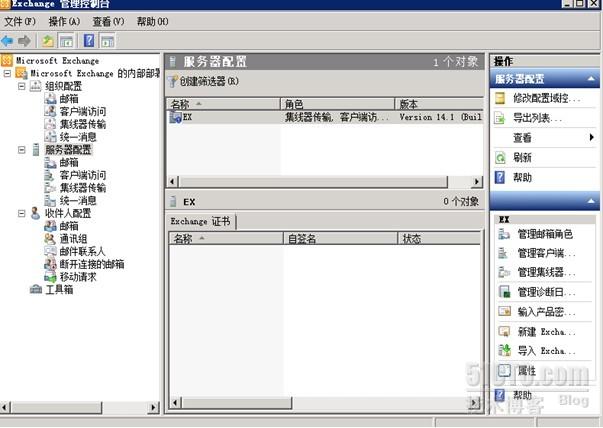Image resolution: width=603 pixels, height=428 pixels.
Task: Collapse the 服务器配置 tree node
Action: (22, 150)
